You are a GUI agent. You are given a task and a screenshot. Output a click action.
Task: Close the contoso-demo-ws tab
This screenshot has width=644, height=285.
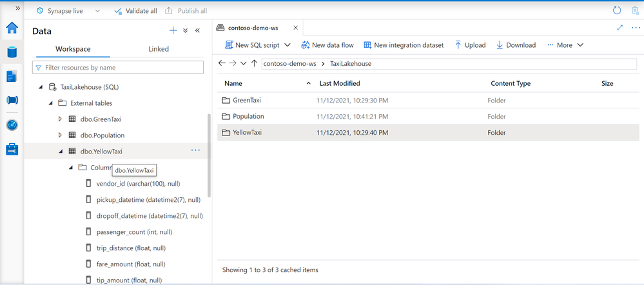click(296, 28)
